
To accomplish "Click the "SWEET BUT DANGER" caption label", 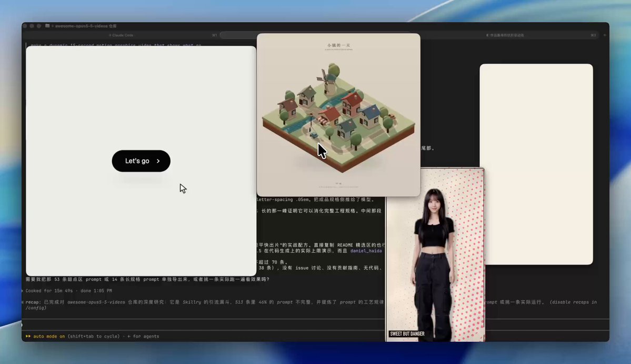I will [407, 334].
